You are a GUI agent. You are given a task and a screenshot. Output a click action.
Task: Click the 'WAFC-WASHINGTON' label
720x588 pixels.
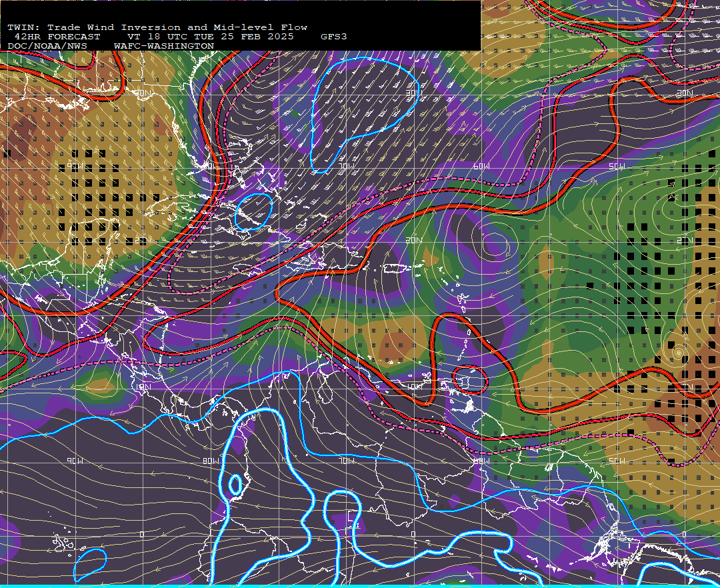[x=164, y=47]
